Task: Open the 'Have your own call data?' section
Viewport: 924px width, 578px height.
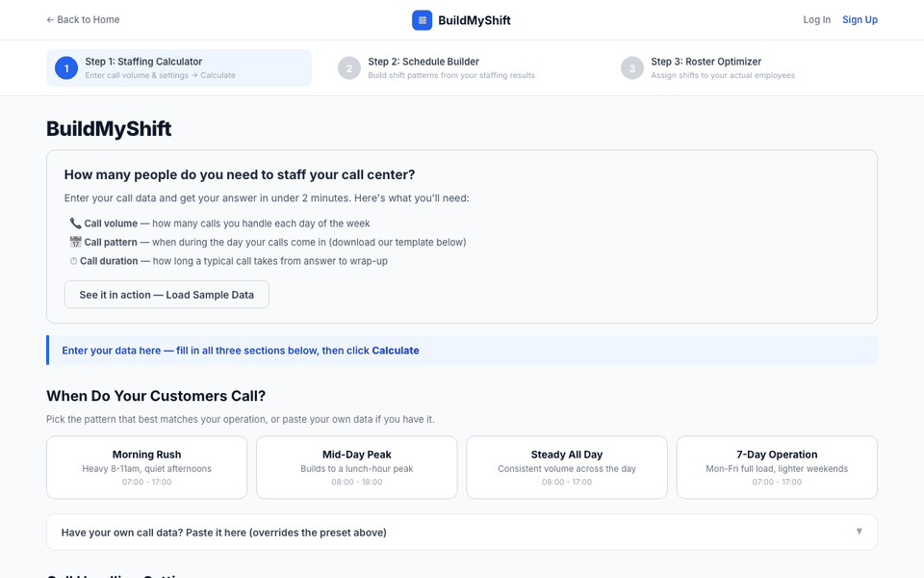Action: pyautogui.click(x=462, y=533)
